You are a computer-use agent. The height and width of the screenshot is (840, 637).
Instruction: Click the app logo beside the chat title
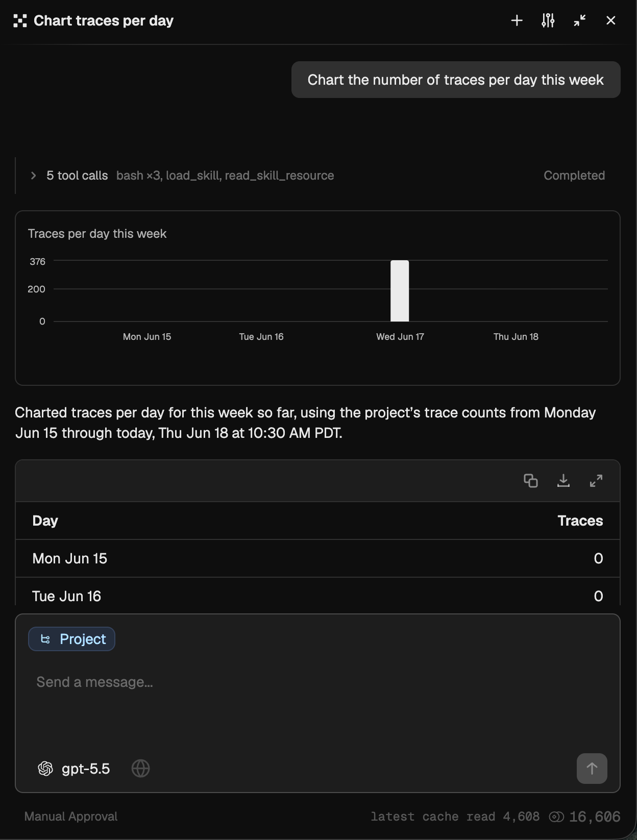(20, 21)
